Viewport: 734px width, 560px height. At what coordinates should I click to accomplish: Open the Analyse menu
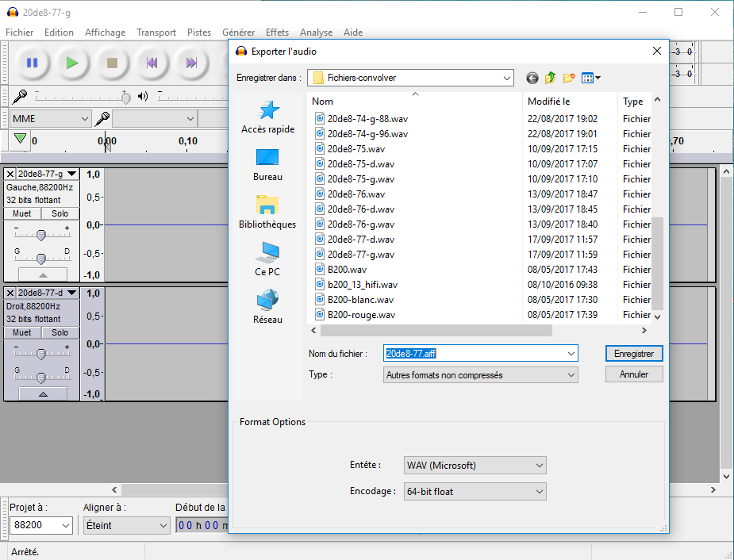[317, 33]
